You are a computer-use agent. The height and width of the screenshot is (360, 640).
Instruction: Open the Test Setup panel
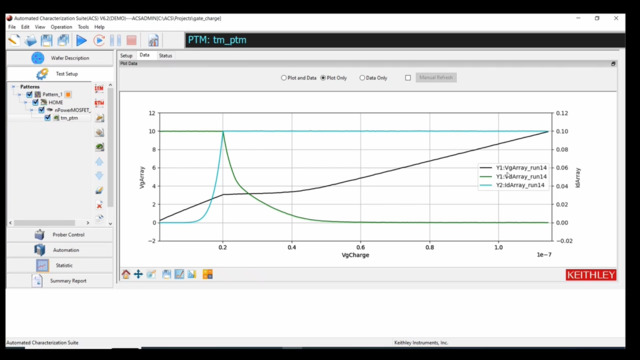coord(60,74)
